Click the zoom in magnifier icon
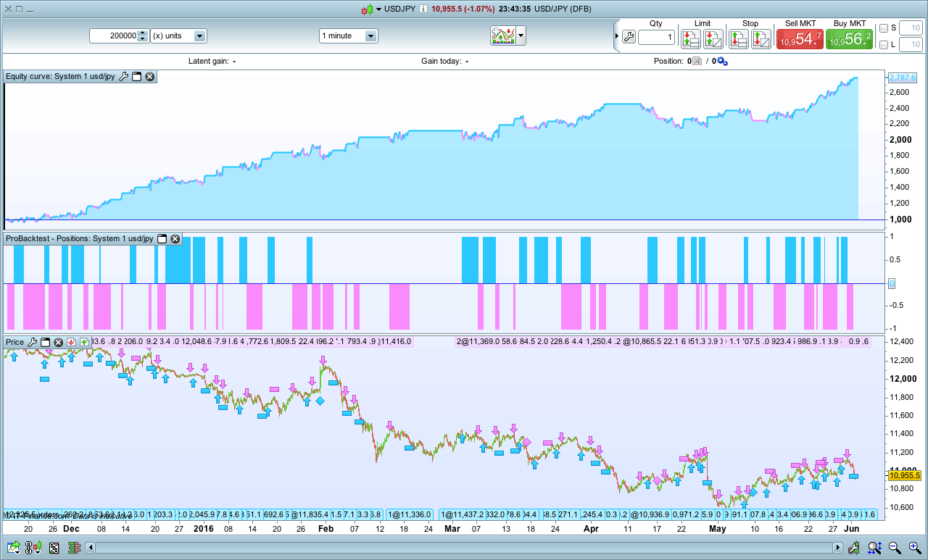The height and width of the screenshot is (560, 928). (x=914, y=548)
